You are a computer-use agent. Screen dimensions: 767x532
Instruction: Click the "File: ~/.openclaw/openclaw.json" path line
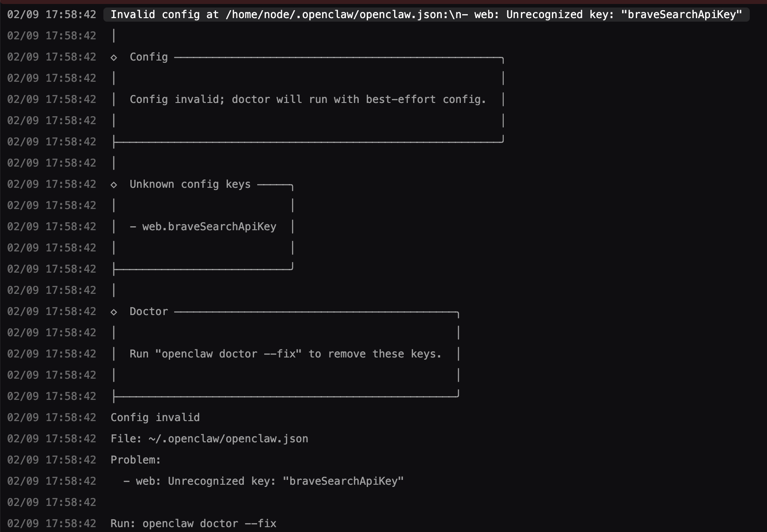pyautogui.click(x=209, y=439)
